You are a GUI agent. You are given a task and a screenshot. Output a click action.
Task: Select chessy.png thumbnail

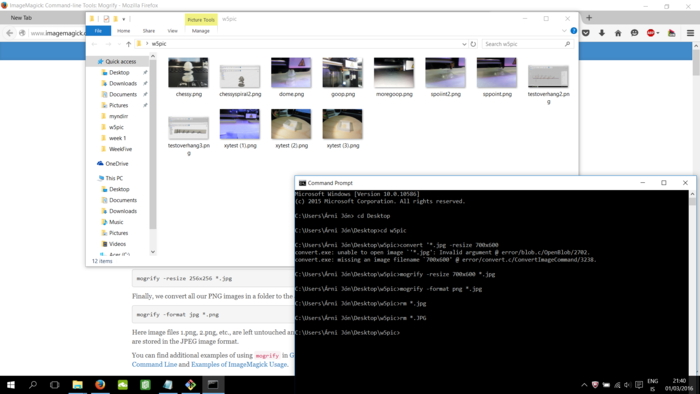(x=188, y=73)
